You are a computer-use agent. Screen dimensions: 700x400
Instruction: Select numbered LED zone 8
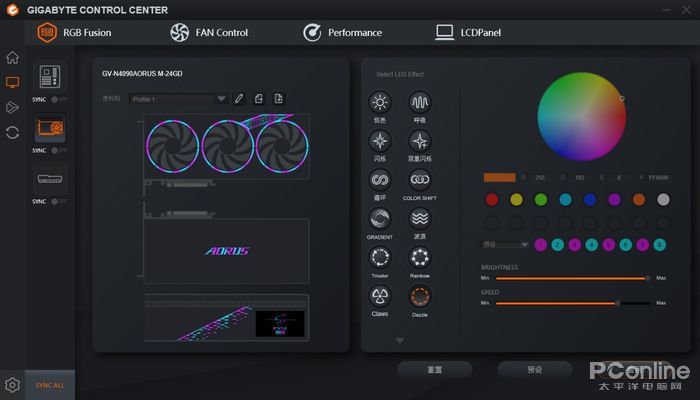click(x=659, y=245)
